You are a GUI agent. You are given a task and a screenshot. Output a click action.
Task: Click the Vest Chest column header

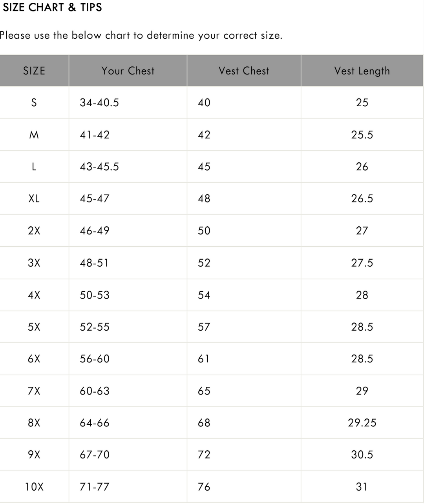(244, 71)
